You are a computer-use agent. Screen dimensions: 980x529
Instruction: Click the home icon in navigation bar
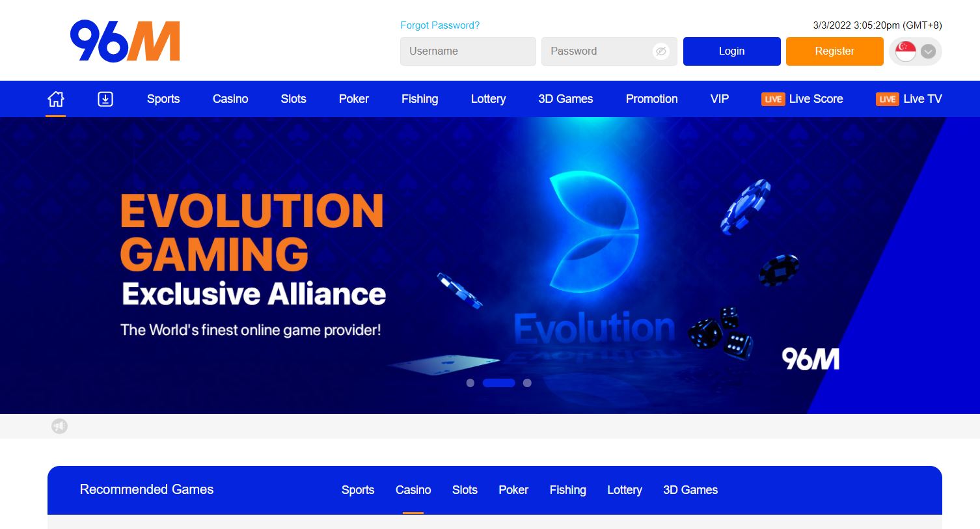56,99
